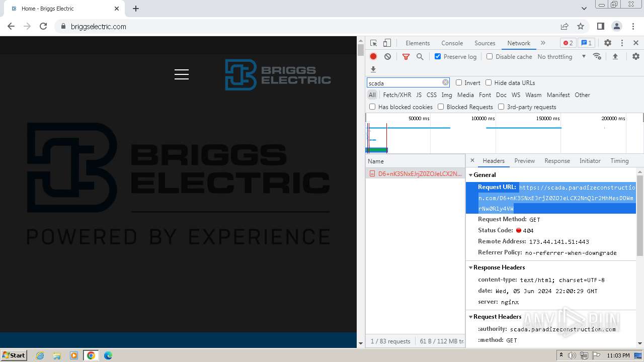Enable Disable cache checkbox
The height and width of the screenshot is (362, 644).
(490, 57)
